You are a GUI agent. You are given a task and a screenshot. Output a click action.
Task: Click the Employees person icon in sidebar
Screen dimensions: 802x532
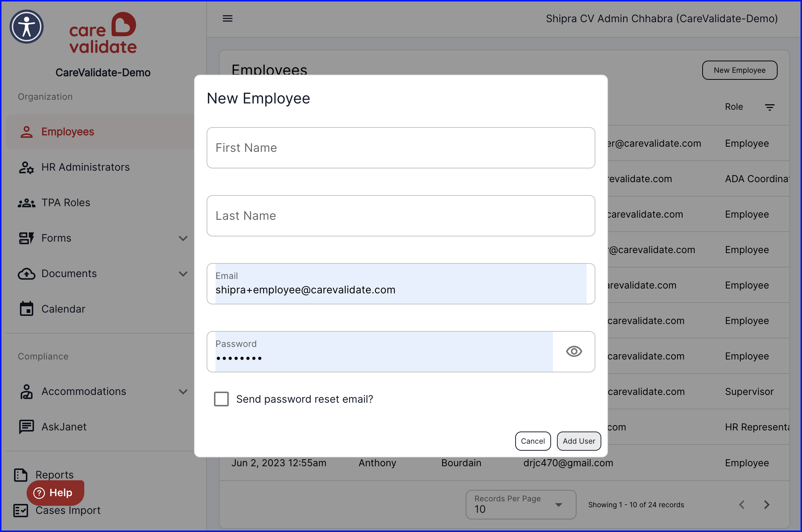(27, 132)
